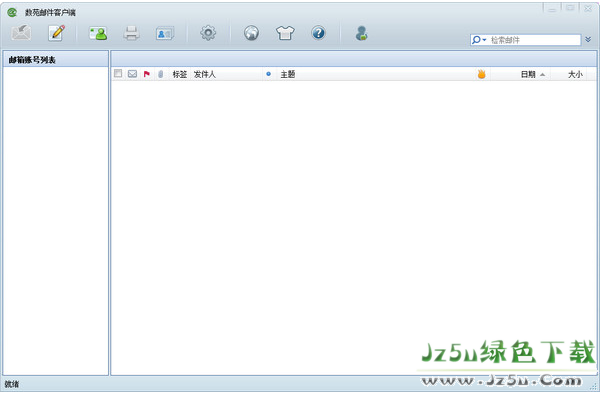Tick the select-all checkbox in mail list header
Image resolution: width=602 pixels, height=393 pixels.
click(x=118, y=73)
